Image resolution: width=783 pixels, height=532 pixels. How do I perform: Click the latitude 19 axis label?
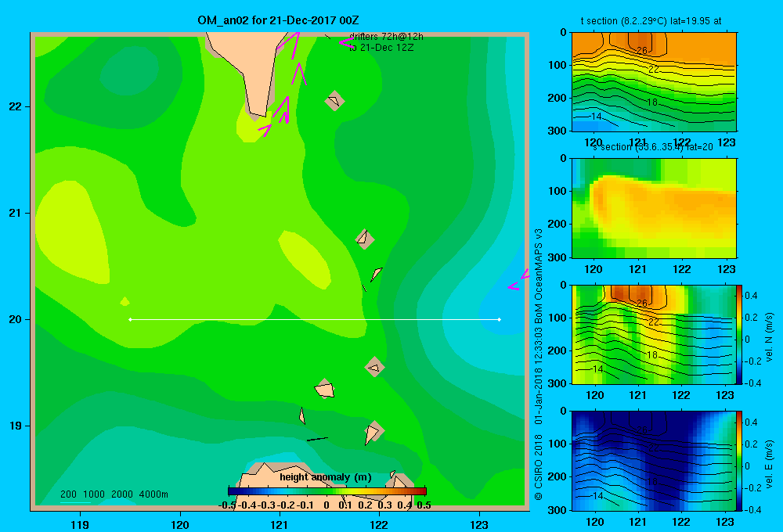coord(16,426)
